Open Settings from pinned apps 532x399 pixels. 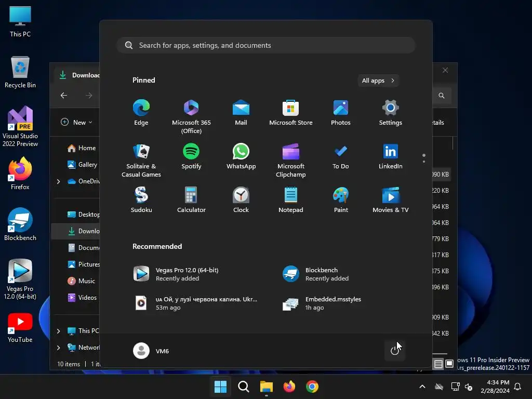point(391,113)
